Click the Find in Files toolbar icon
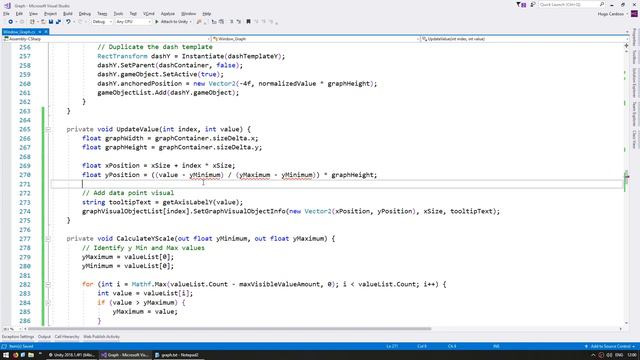 [x=199, y=22]
